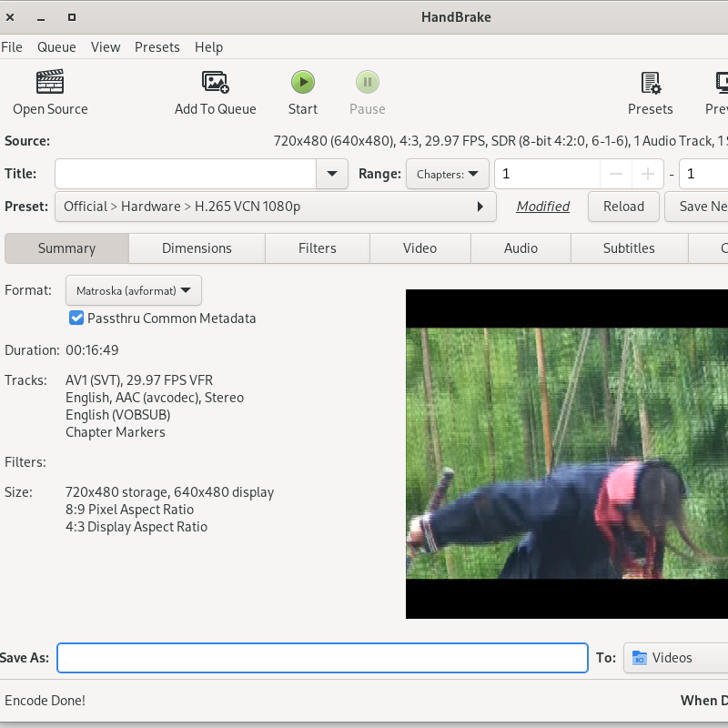Click the Pause encode icon
This screenshot has height=728, width=728.
click(x=367, y=83)
